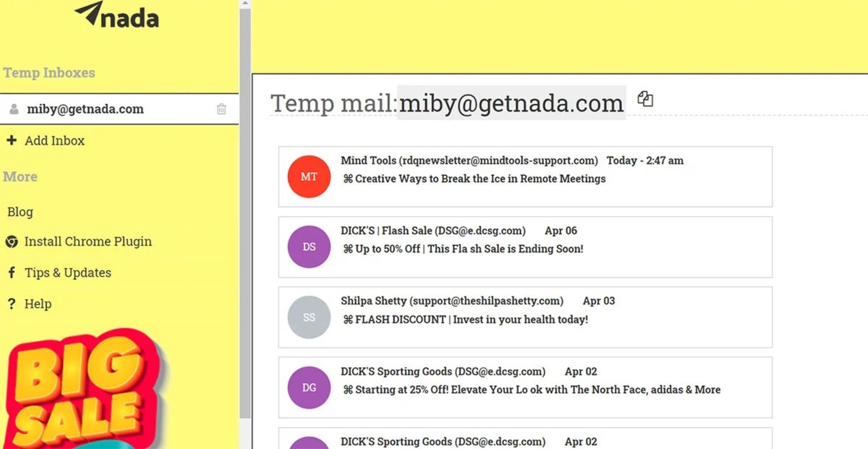Click the More section heading

(20, 177)
